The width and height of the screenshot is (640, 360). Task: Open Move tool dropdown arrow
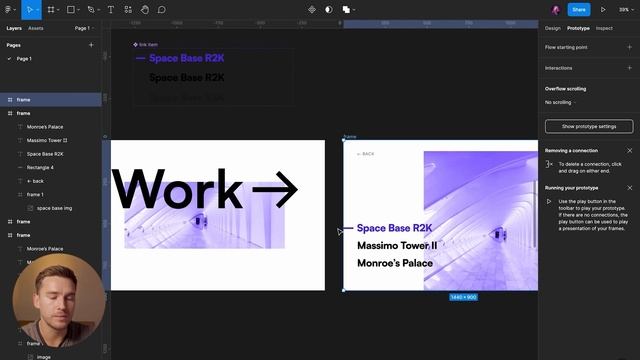(38, 10)
